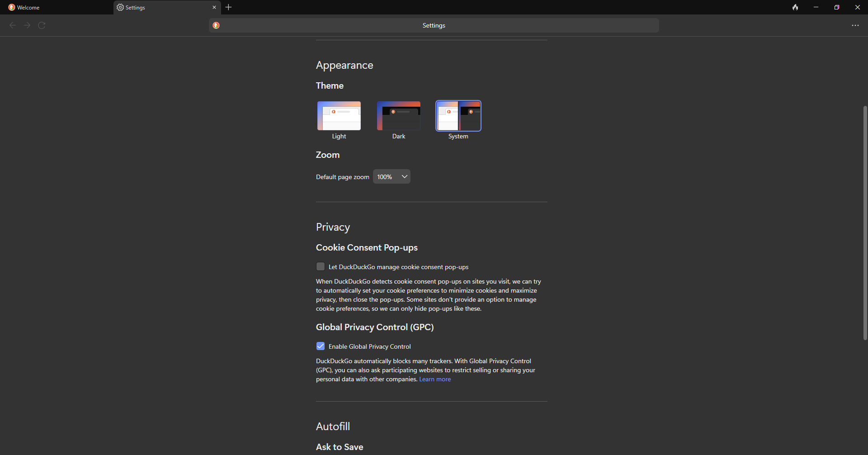Click the Privacy section heading

point(333,227)
